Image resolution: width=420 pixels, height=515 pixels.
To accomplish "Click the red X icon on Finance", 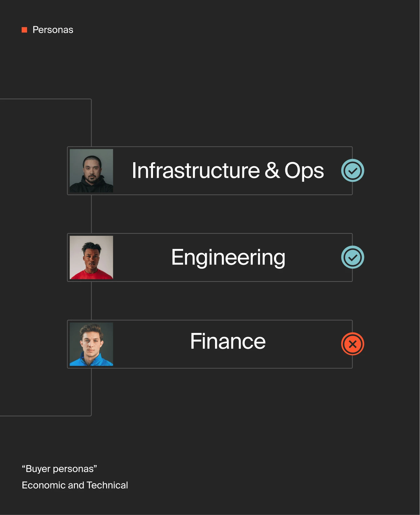I will 352,344.
